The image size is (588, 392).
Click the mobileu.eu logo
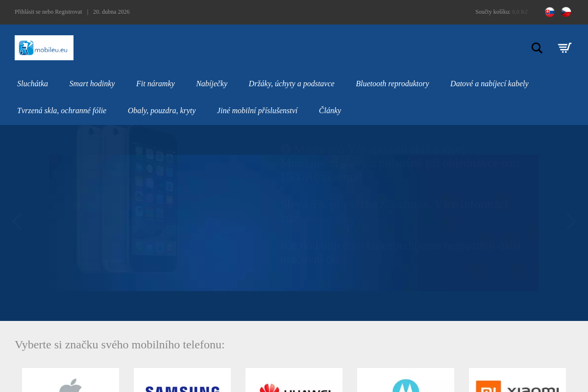pos(44,48)
